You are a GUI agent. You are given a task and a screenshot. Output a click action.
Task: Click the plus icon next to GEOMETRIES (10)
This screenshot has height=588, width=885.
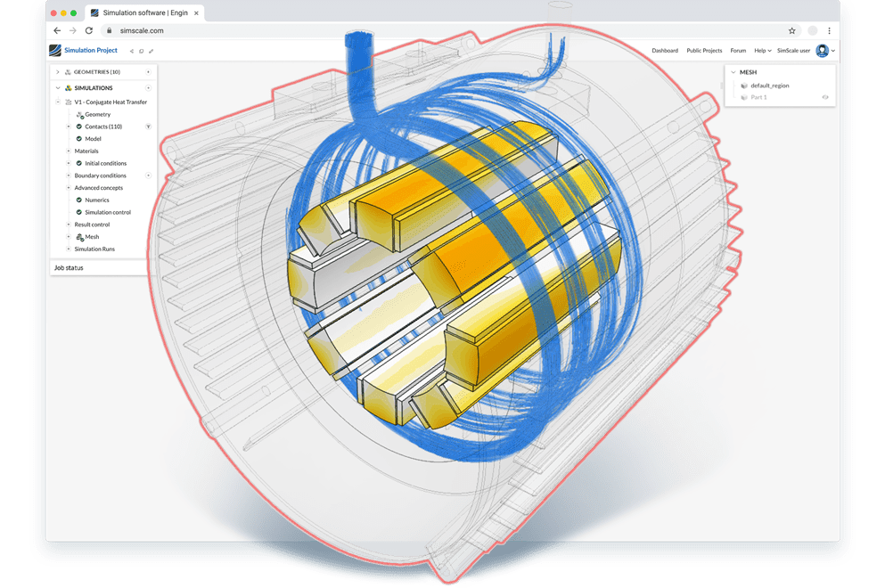(x=148, y=71)
